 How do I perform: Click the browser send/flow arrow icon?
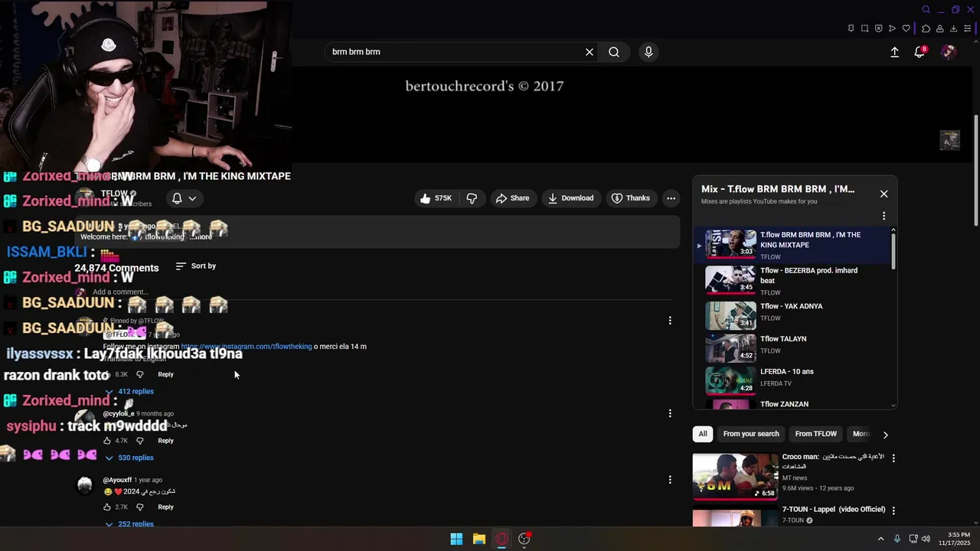pos(892,28)
